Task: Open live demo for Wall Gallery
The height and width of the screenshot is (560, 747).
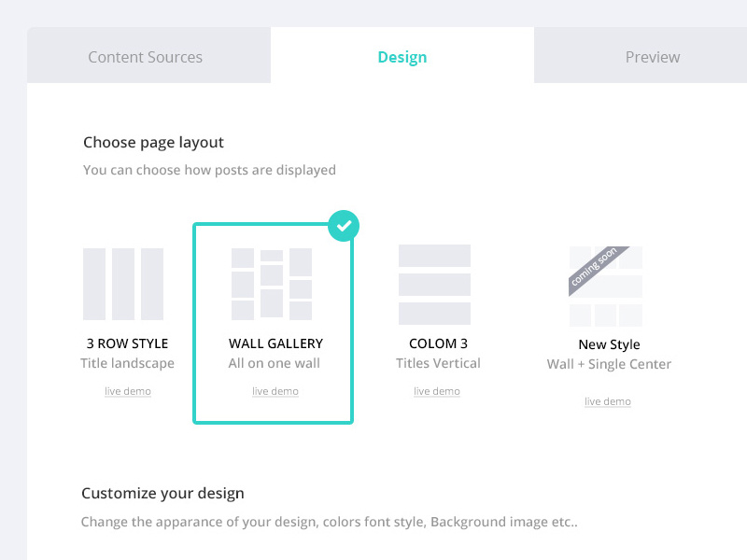Action: (275, 391)
